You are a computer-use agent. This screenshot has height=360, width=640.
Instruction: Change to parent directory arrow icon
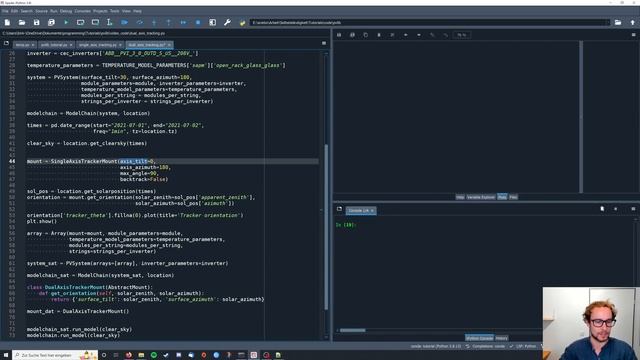pyautogui.click(x=633, y=22)
